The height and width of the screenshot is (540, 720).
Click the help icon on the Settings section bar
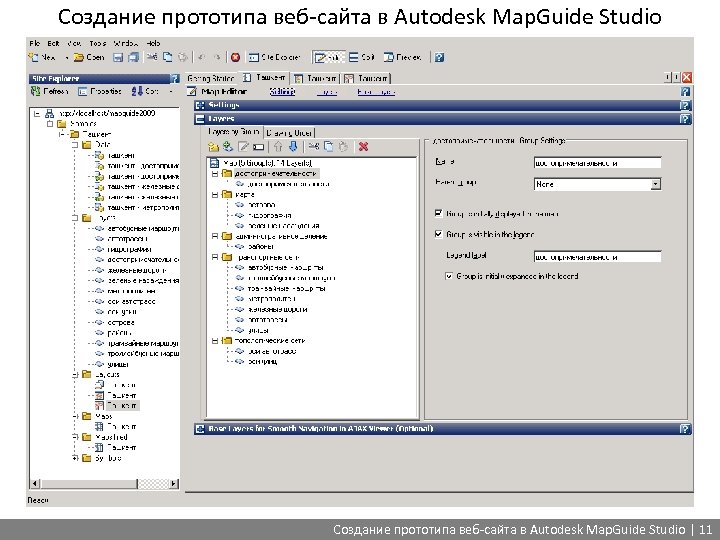685,105
